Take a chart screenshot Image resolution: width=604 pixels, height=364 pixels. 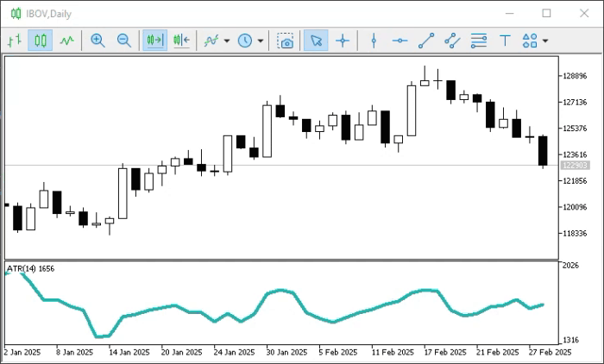tap(286, 41)
